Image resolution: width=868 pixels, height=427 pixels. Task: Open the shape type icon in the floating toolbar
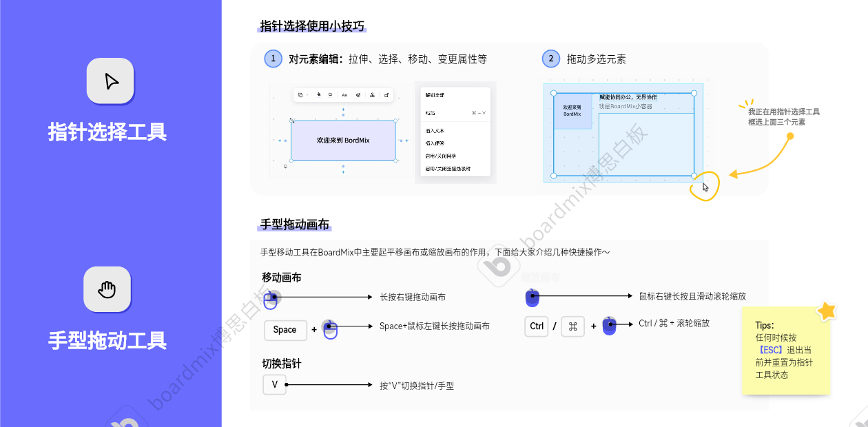click(x=300, y=95)
